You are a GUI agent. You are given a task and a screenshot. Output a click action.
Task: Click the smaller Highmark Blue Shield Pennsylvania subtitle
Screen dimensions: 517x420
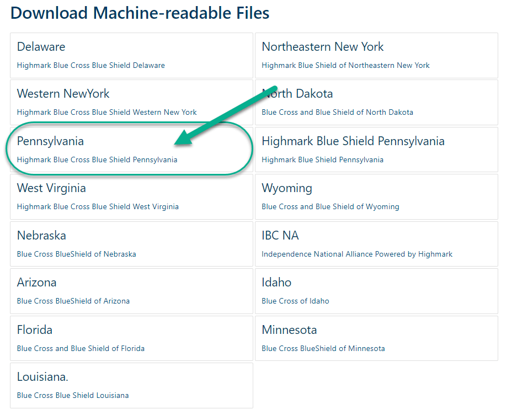click(322, 160)
